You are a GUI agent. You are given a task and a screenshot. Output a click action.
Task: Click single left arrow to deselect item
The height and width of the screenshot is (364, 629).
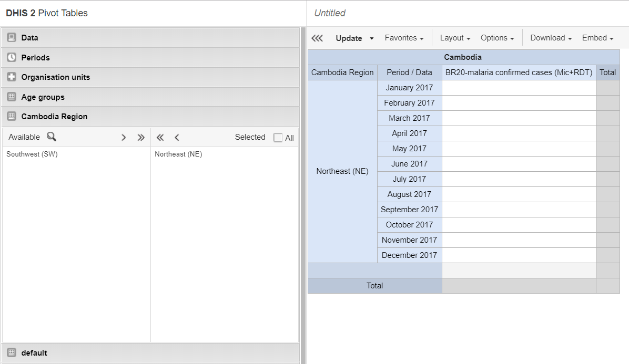[x=177, y=138]
